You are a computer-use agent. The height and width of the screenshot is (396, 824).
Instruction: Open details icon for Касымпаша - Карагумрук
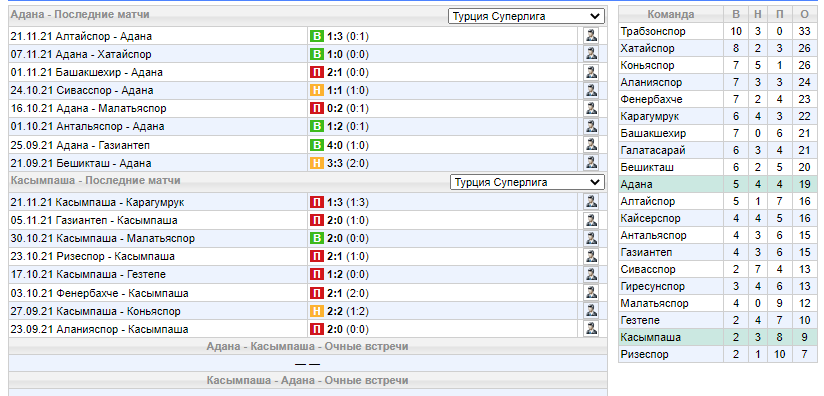(x=591, y=202)
